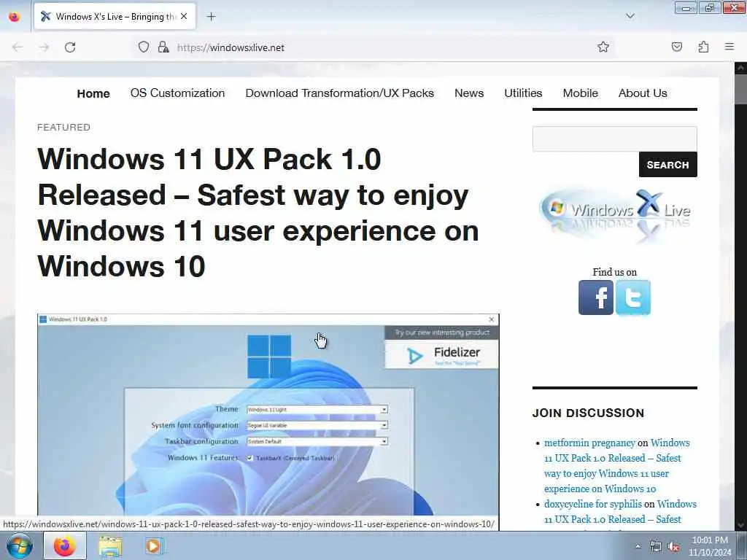Image resolution: width=747 pixels, height=560 pixels.
Task: Click the scrollbar down arrow
Action: click(741, 525)
